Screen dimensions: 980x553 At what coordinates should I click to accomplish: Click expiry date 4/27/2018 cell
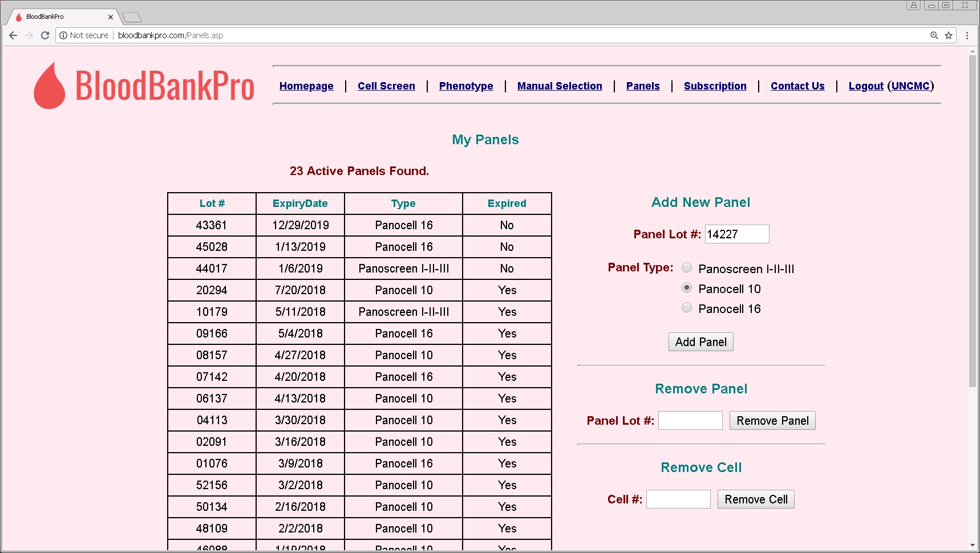[301, 355]
